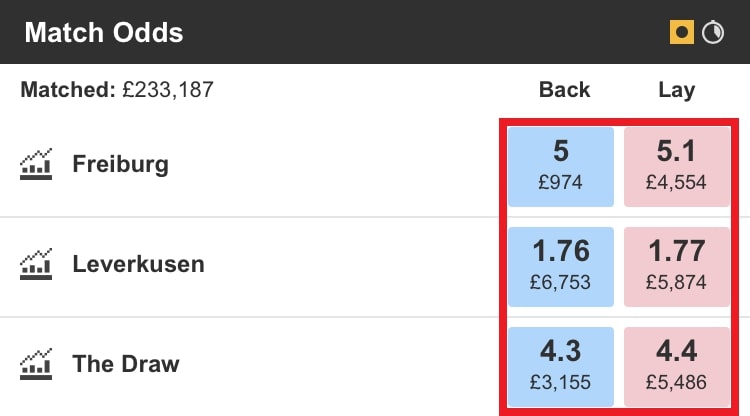Select The Draw selection name

[x=126, y=364]
